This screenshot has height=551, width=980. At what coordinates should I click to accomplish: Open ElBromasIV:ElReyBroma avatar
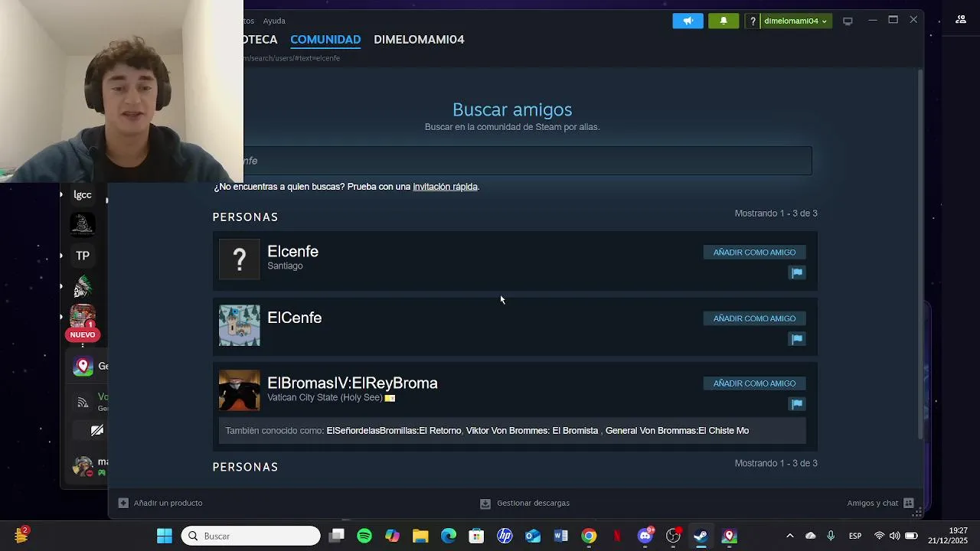[240, 390]
